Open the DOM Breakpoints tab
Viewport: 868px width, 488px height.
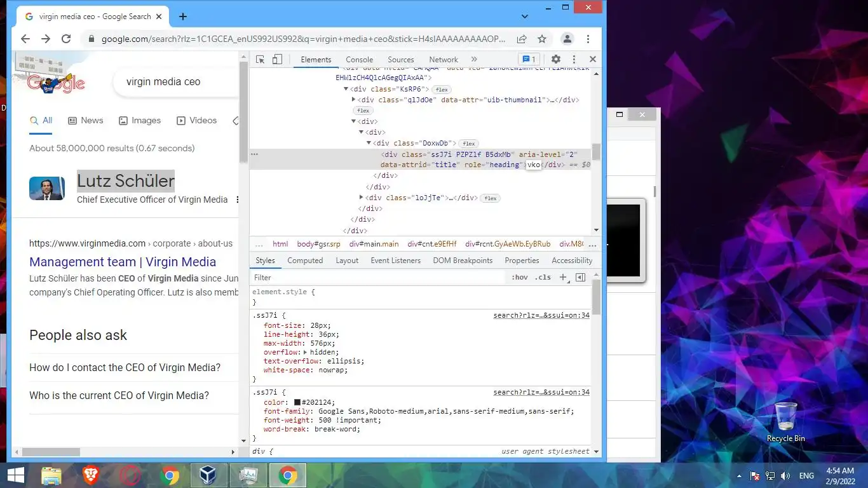463,261
